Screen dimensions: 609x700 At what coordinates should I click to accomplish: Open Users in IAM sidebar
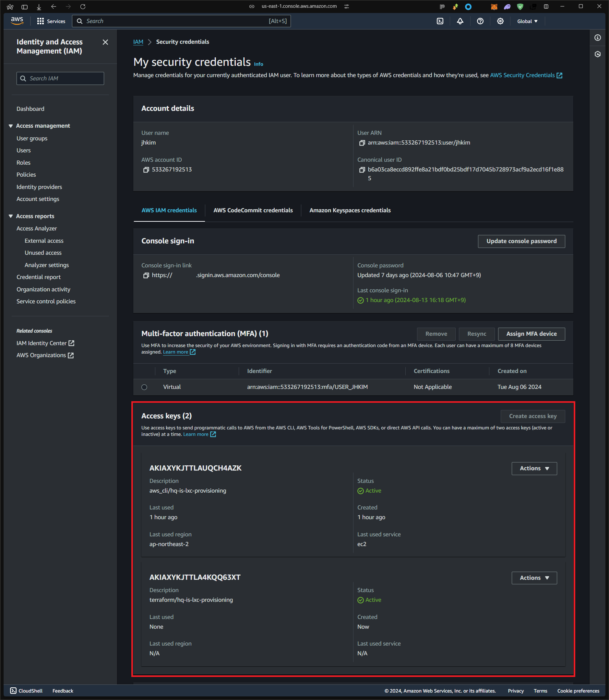(x=23, y=150)
